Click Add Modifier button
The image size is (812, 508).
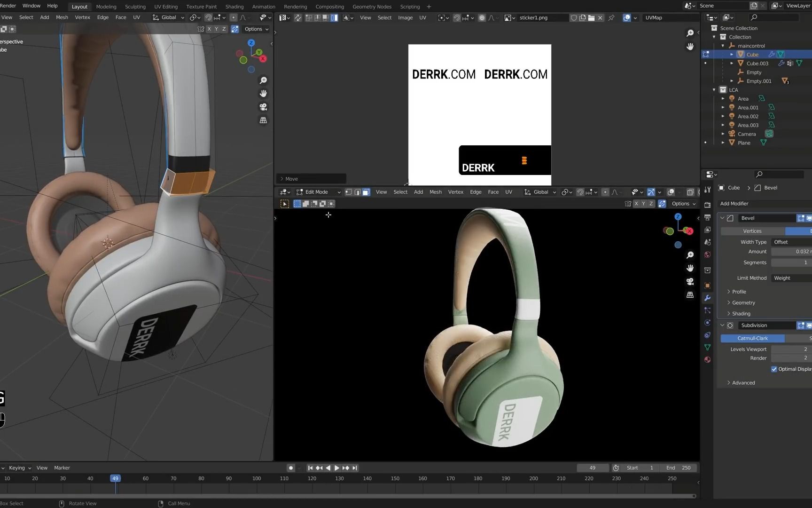[765, 204]
